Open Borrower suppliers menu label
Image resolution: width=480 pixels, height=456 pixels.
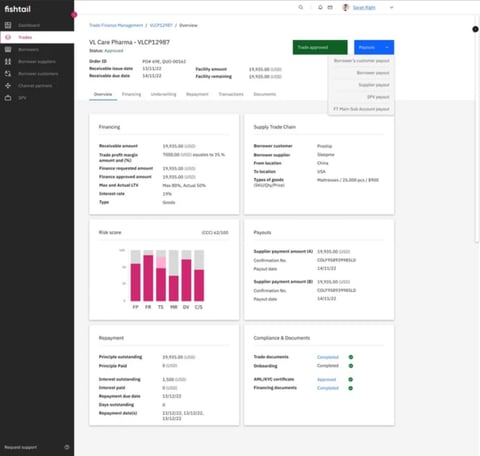(x=37, y=62)
